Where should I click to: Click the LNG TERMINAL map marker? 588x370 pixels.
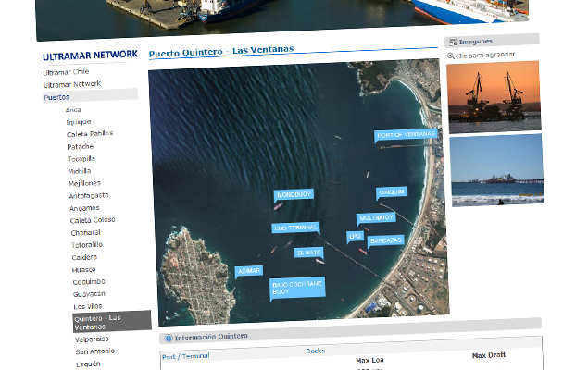pos(295,227)
